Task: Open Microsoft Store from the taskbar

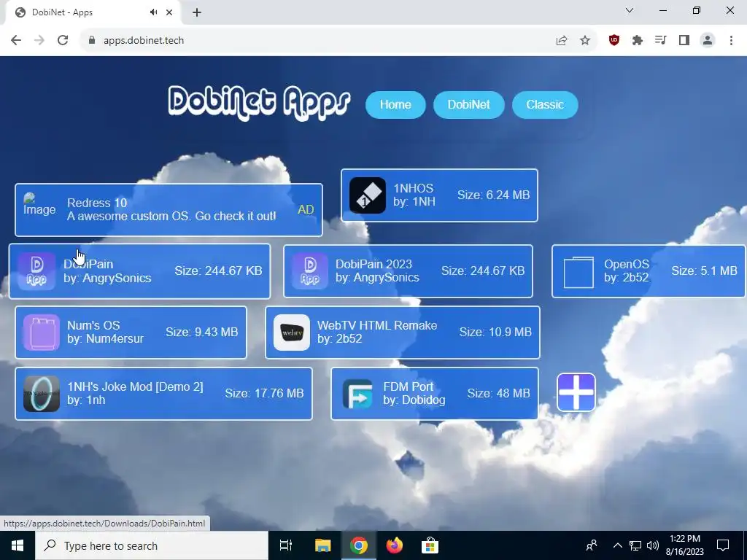Action: 430,545
